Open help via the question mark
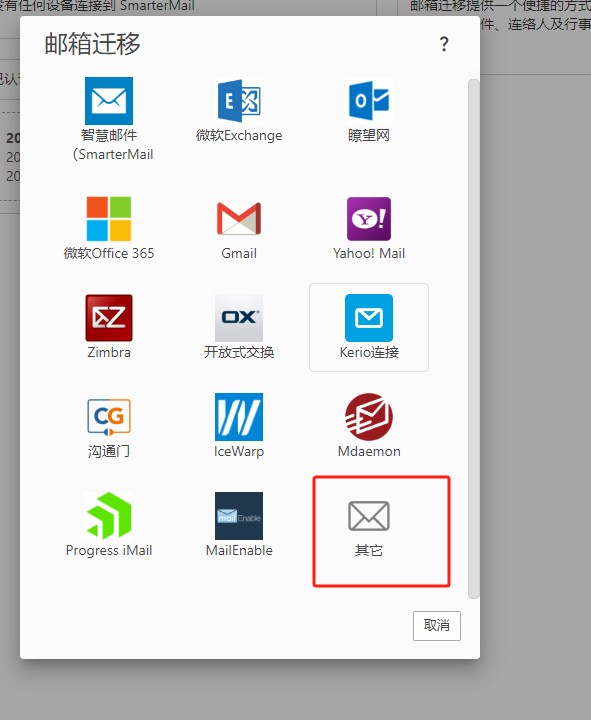Screen dimensions: 591x720 point(444,44)
